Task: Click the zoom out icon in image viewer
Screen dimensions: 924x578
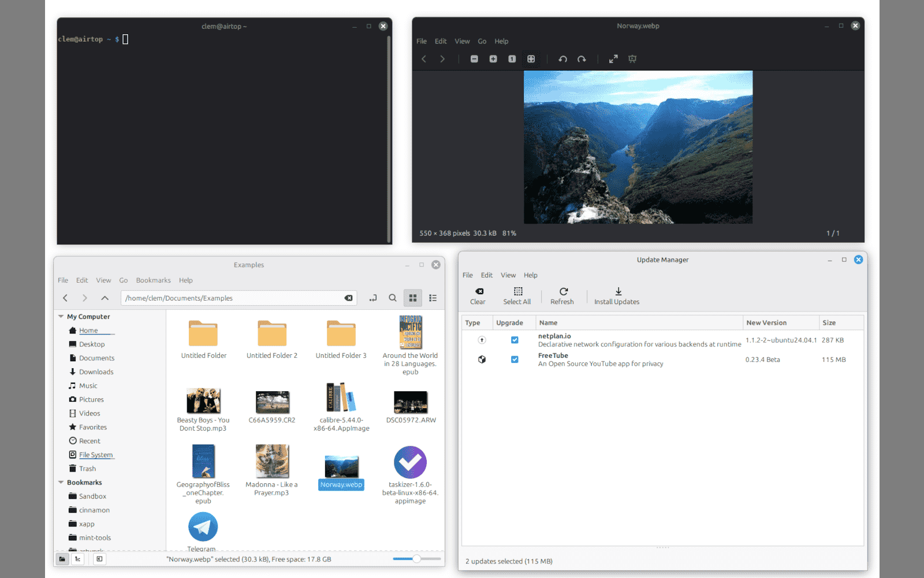Action: point(474,59)
